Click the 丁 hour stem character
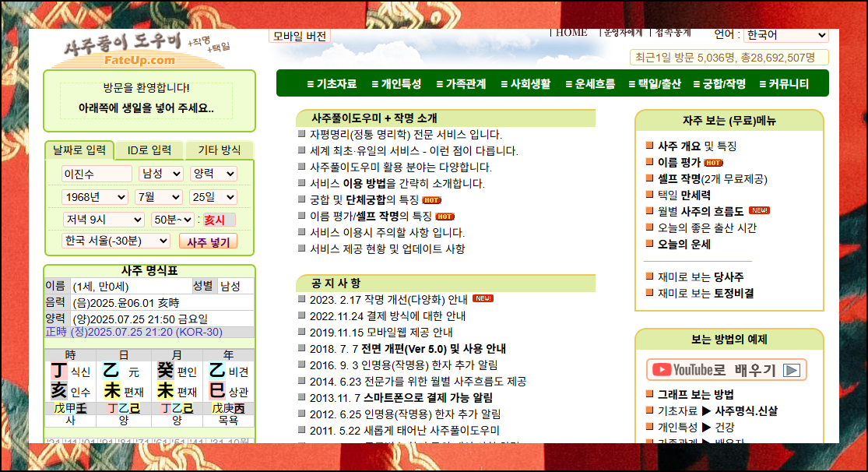The height and width of the screenshot is (472, 868). tap(58, 371)
